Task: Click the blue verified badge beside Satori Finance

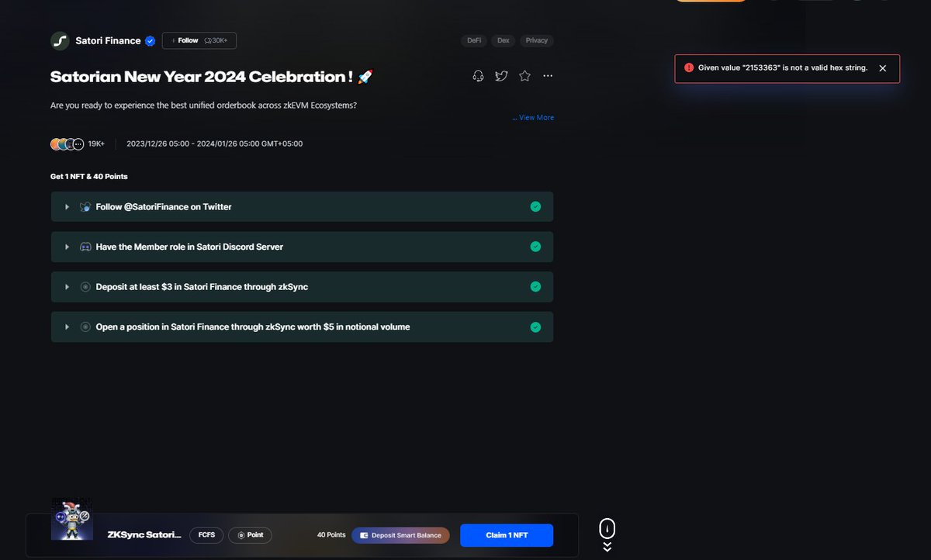Action: click(151, 41)
